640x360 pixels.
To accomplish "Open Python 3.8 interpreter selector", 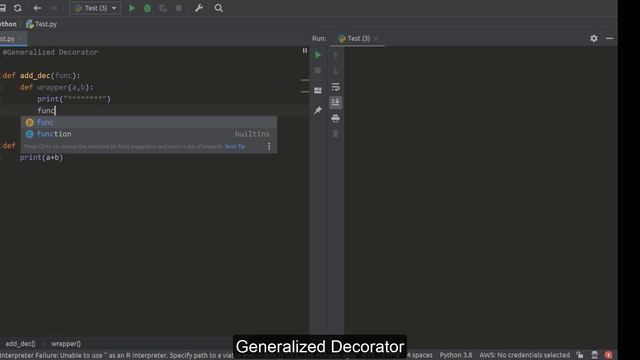I will coord(456,355).
